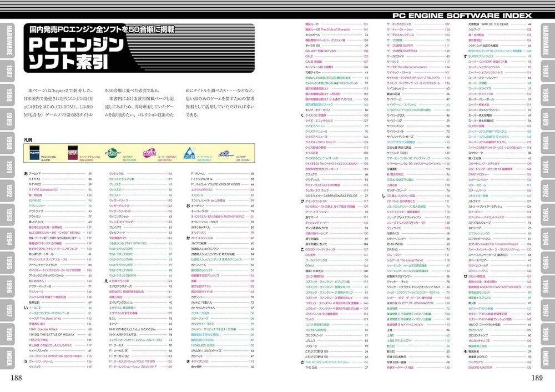555x392 pixels.
Task: Click the green CD-ROM² logo in legend
Action: point(113,153)
